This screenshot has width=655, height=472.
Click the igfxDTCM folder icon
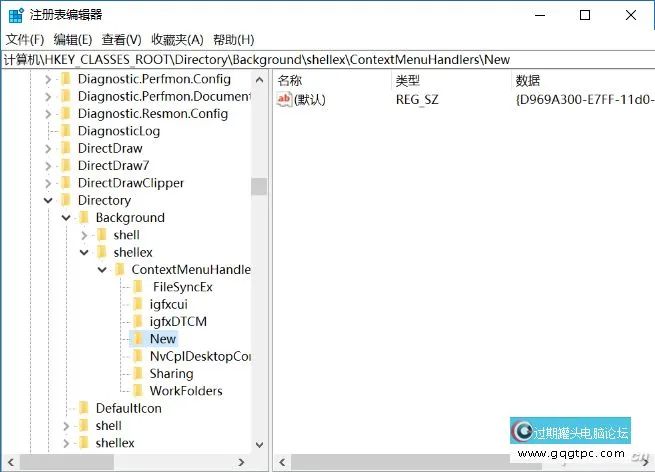138,322
